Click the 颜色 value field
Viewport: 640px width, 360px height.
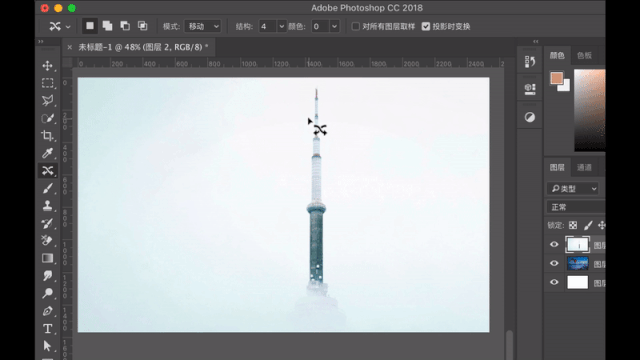pyautogui.click(x=320, y=27)
